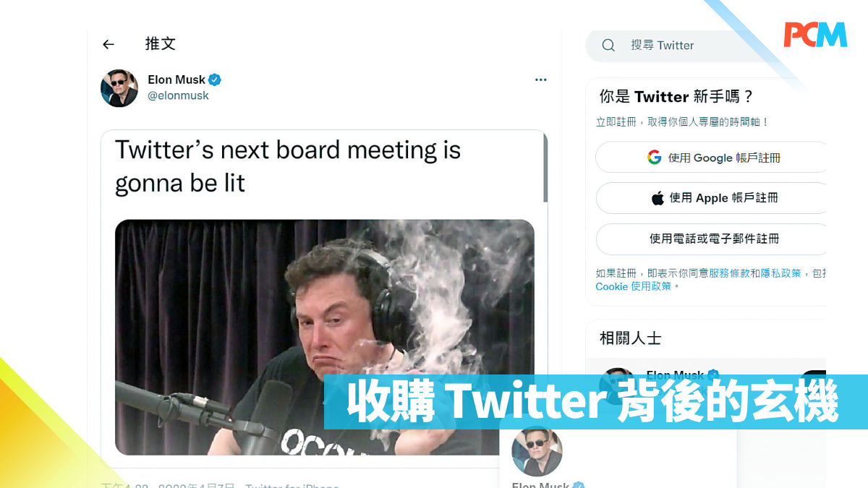Click the Apple logo in signup button
The image size is (868, 488).
click(658, 198)
